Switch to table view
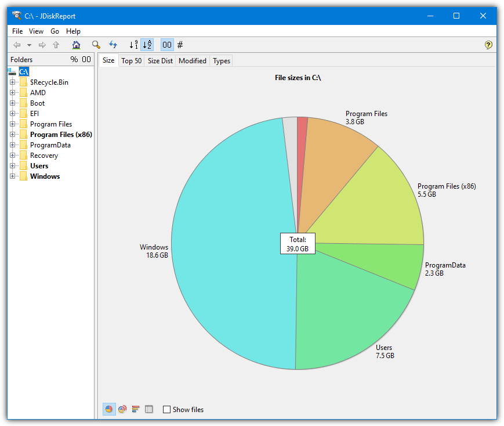The height and width of the screenshot is (426, 504). pyautogui.click(x=149, y=409)
